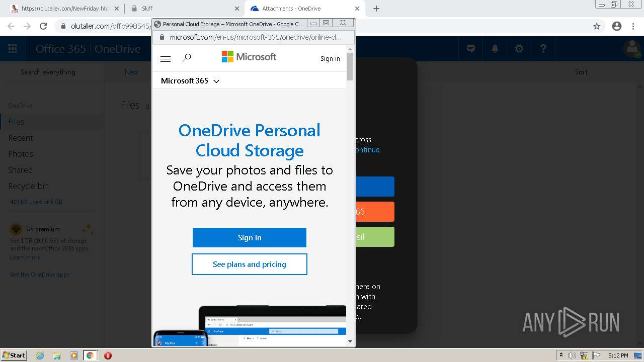Open the media player taskbar icon
This screenshot has height=362, width=644.
[x=74, y=355]
